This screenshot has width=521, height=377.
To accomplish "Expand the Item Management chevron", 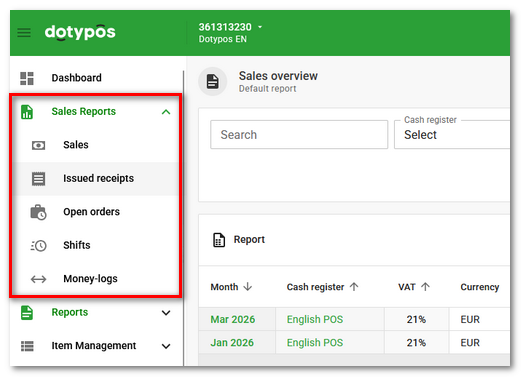I will point(166,346).
